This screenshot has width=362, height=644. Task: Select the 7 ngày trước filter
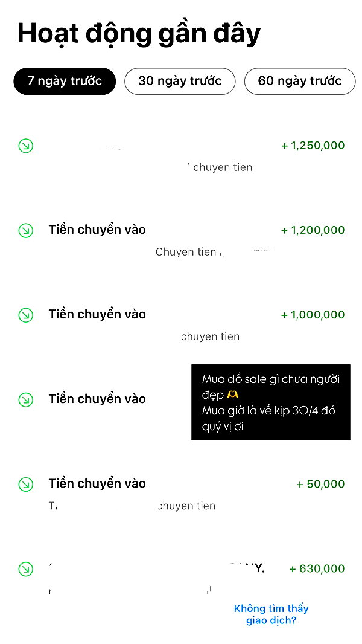65,81
